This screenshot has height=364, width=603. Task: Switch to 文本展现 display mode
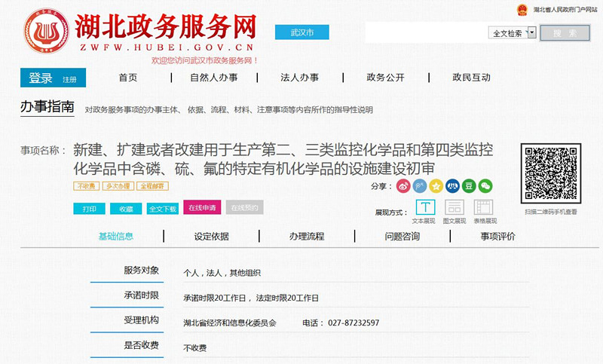[425, 207]
